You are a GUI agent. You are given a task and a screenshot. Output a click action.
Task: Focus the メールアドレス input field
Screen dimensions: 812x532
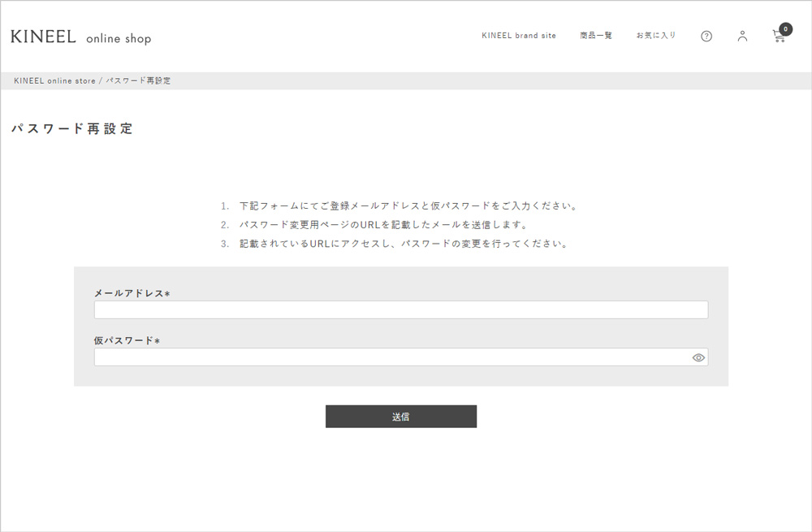point(401,309)
